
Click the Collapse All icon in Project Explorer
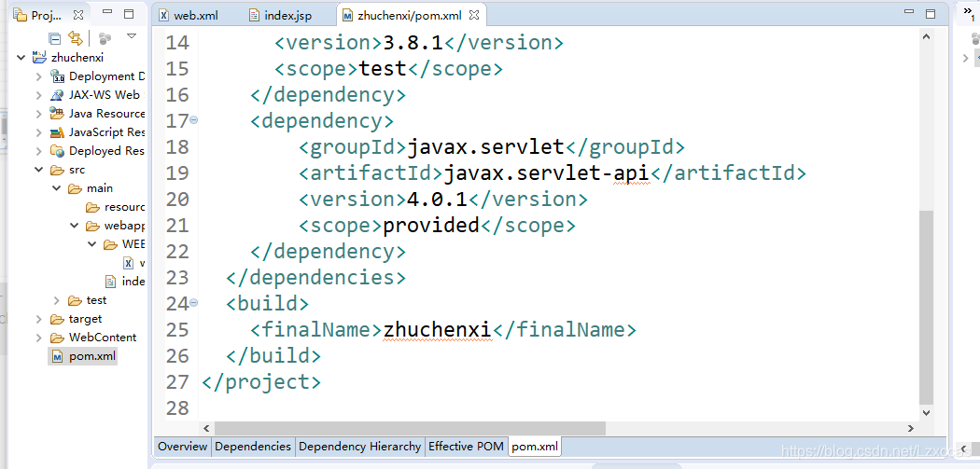[55, 39]
